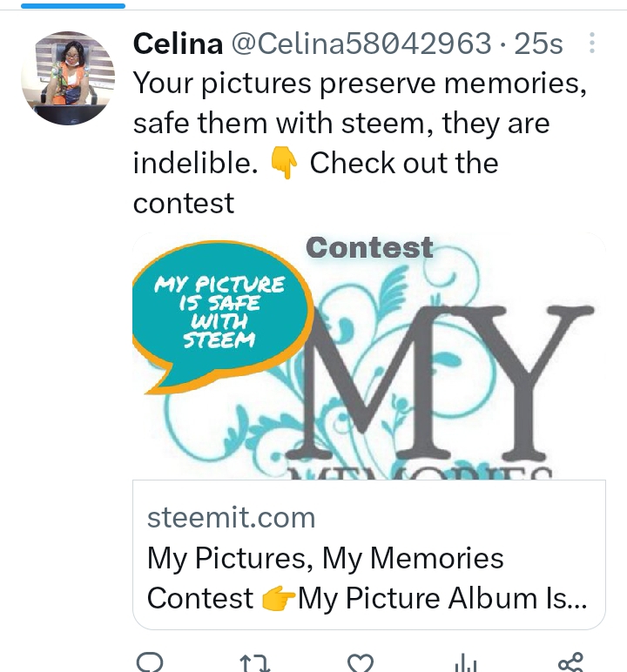Open the My Pictures, My Memories Contest title
627x672 pixels.
point(367,578)
